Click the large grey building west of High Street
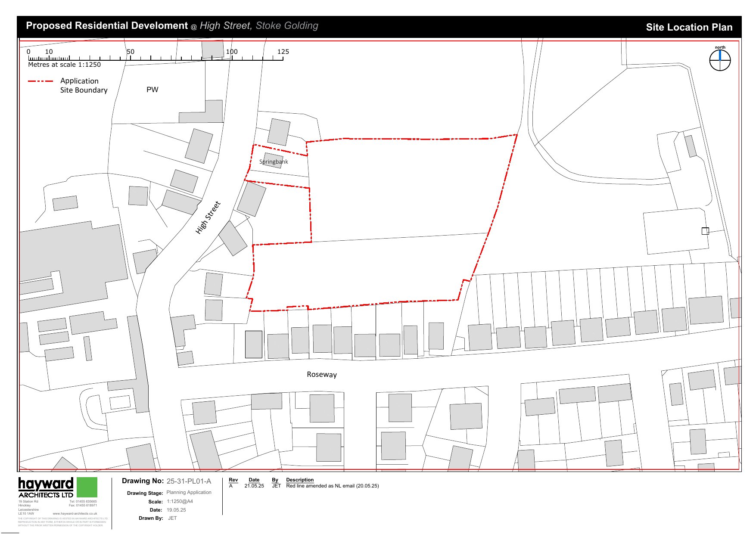Screen dimensions: 756x534 [71, 263]
